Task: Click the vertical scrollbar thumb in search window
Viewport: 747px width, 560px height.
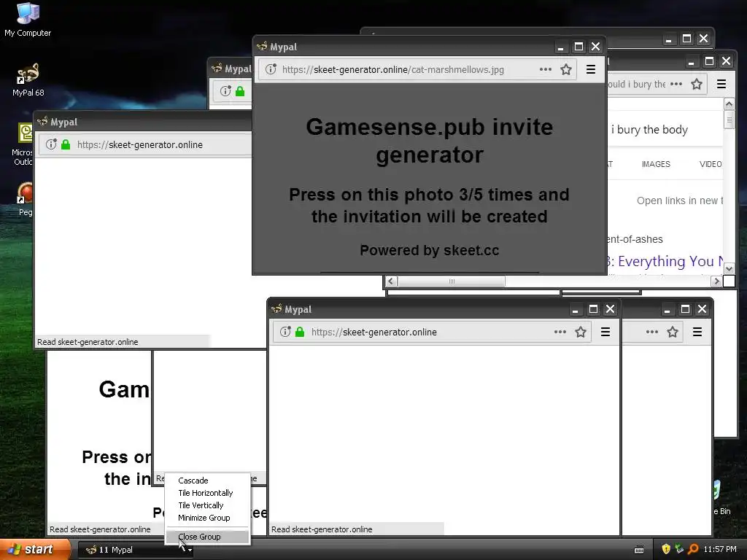Action: point(729,120)
